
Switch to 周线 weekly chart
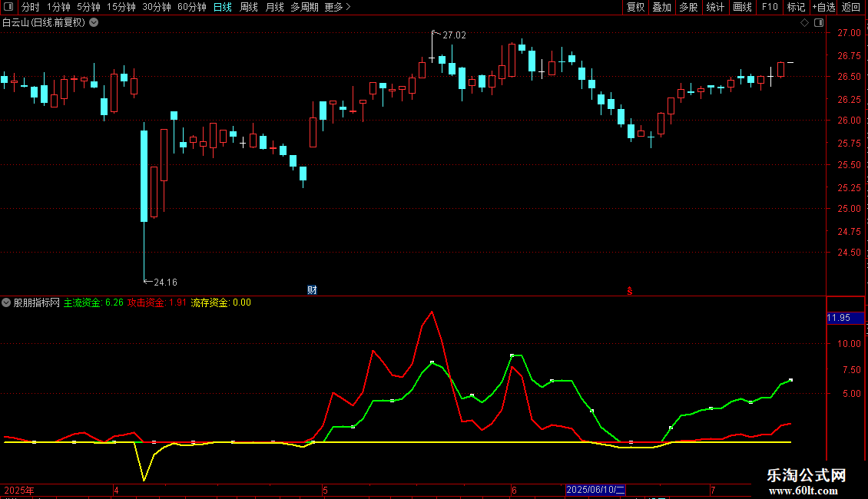tap(249, 7)
